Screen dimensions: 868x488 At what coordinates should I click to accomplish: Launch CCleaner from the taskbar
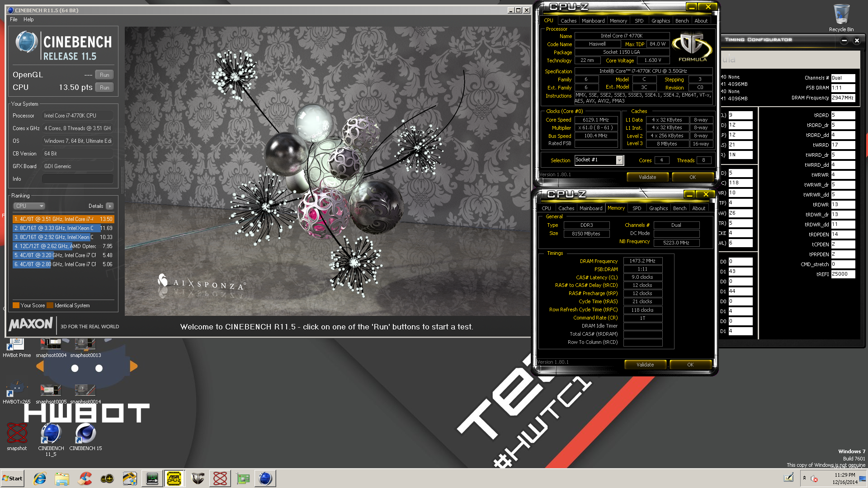85,479
